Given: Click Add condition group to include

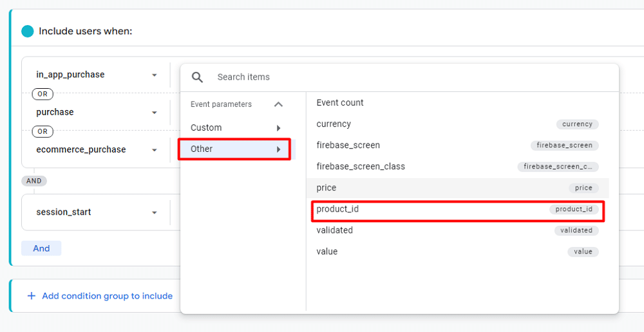Looking at the screenshot, I should tap(107, 296).
